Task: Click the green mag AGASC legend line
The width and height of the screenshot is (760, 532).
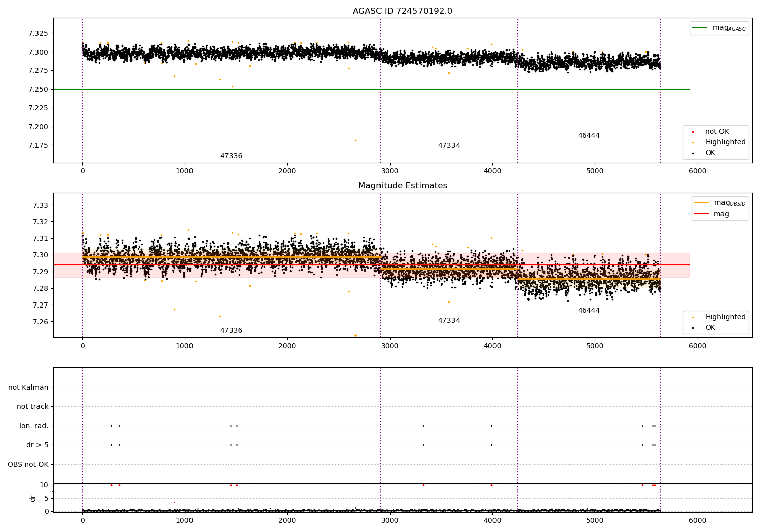Action: tap(700, 28)
